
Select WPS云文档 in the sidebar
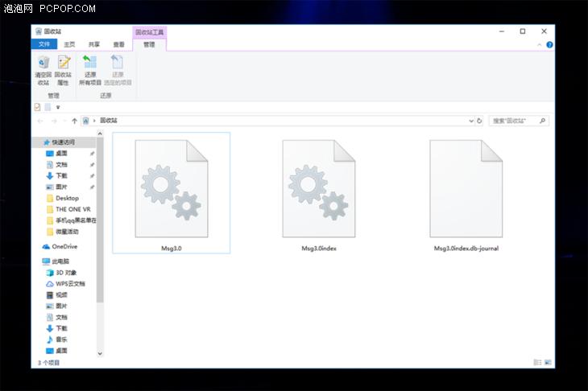pos(69,284)
